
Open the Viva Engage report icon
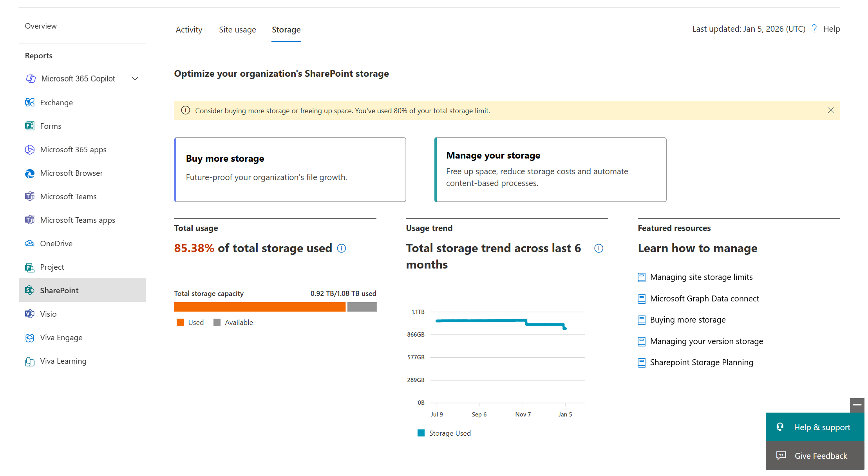pos(30,337)
